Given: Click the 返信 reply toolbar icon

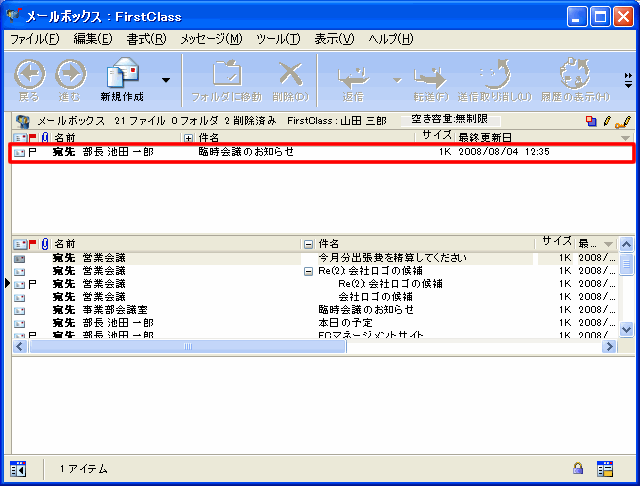Looking at the screenshot, I should [x=353, y=75].
